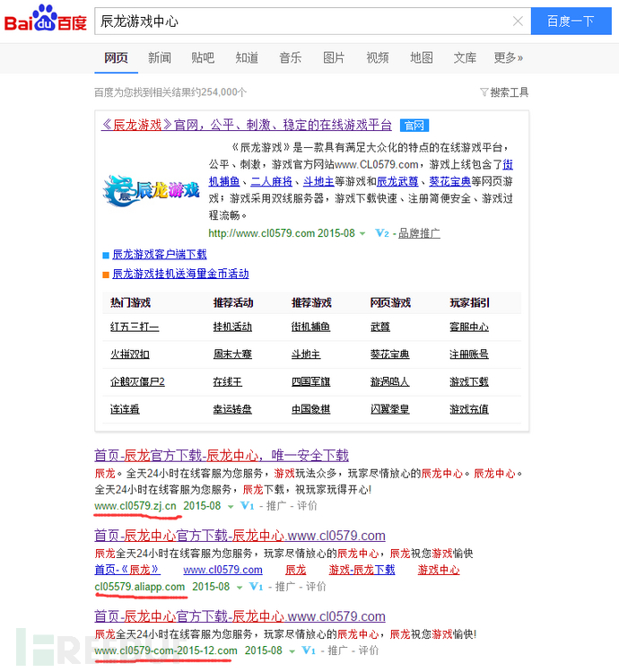Open 辰龙游戏挂机送海量金币活动 link
Screen dimensions: 619x672
(x=180, y=274)
